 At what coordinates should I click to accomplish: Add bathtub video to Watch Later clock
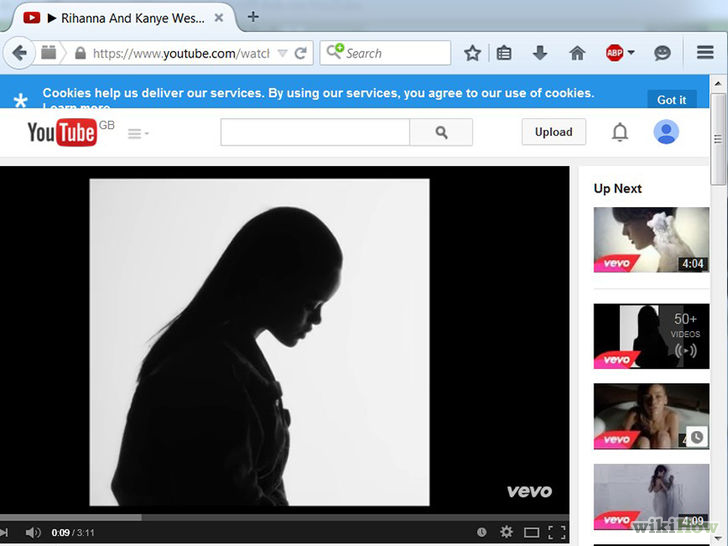[696, 437]
